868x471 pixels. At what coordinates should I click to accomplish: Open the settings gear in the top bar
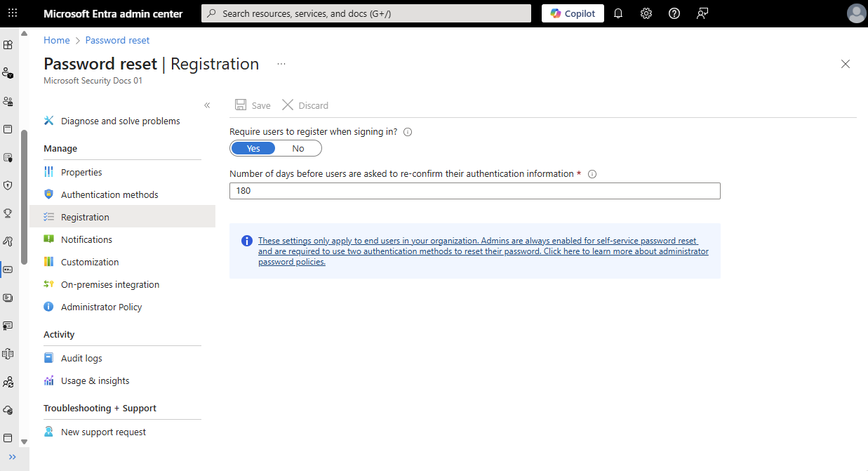click(646, 13)
